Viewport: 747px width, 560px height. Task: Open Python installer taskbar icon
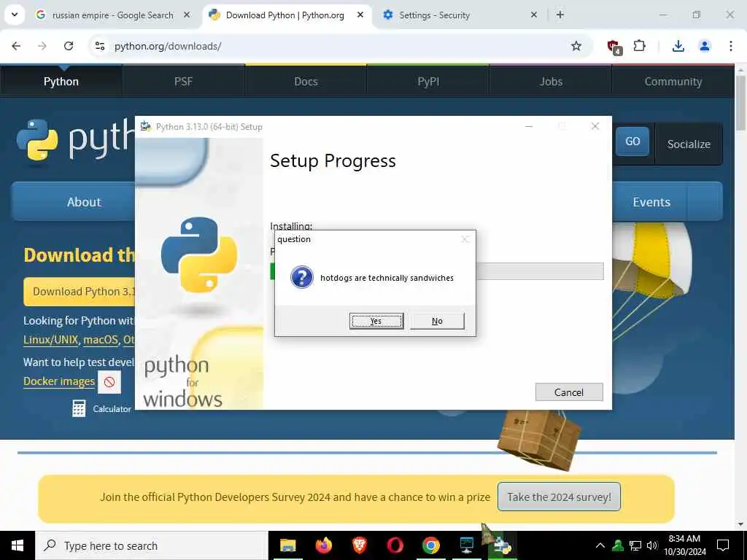[x=502, y=545]
